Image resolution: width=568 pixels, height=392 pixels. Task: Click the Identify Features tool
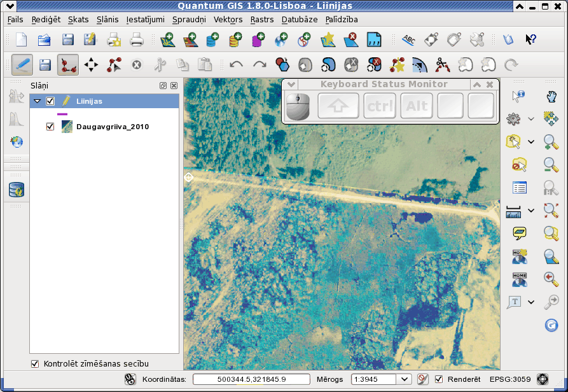pyautogui.click(x=519, y=96)
